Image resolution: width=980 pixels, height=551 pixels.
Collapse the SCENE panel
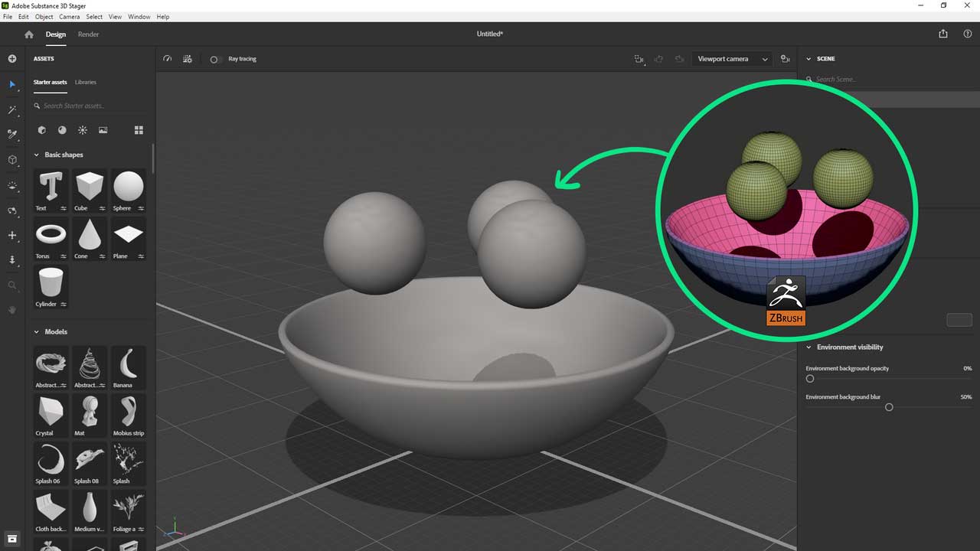point(808,59)
